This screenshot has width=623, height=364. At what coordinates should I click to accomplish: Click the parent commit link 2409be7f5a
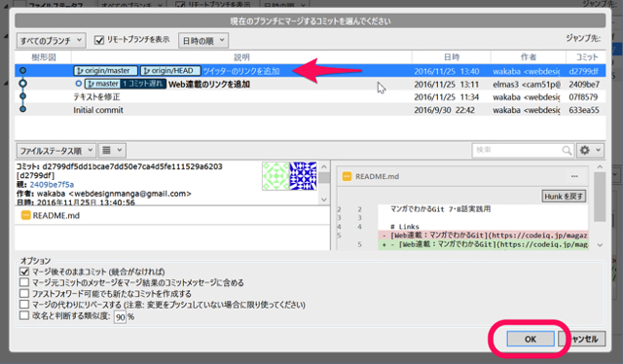coord(52,185)
